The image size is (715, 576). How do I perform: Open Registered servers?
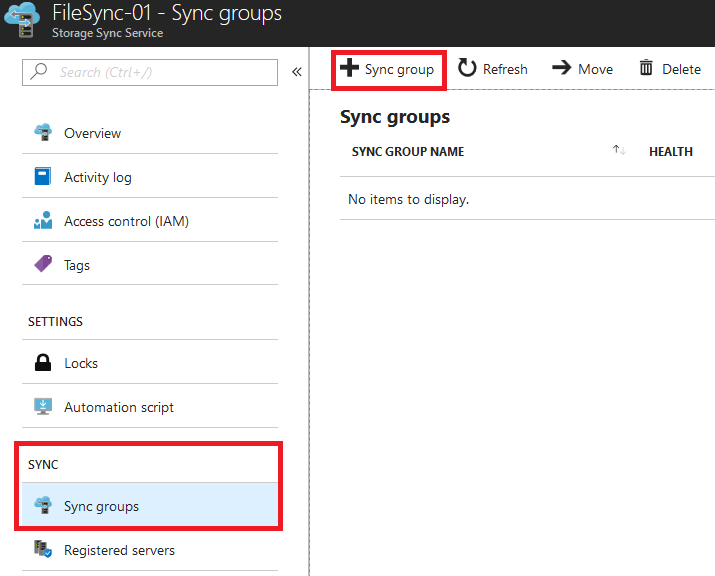tap(150, 550)
